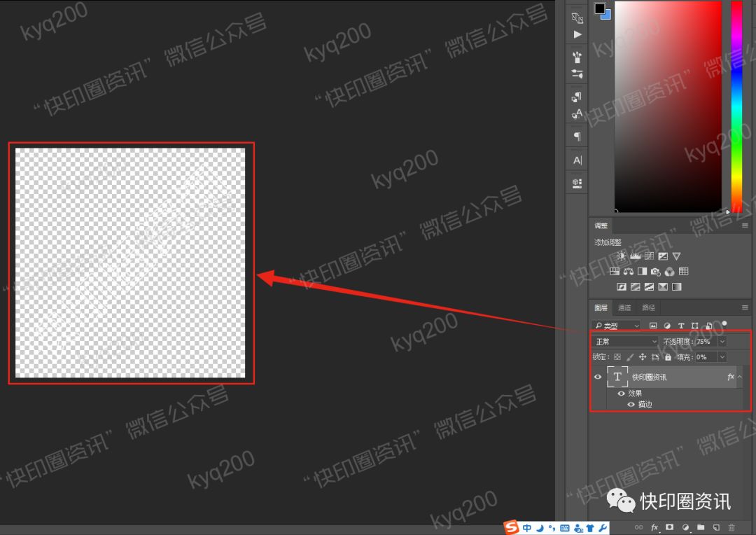Add a Posterize adjustment
Image resolution: width=756 pixels, height=535 pixels.
(x=636, y=287)
